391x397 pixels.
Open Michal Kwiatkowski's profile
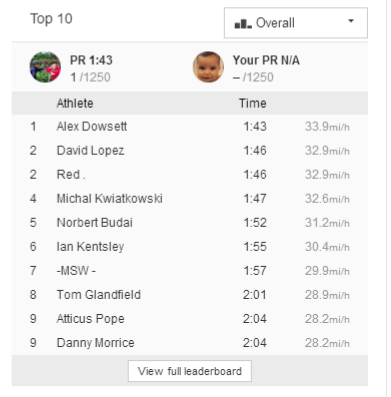coord(110,199)
